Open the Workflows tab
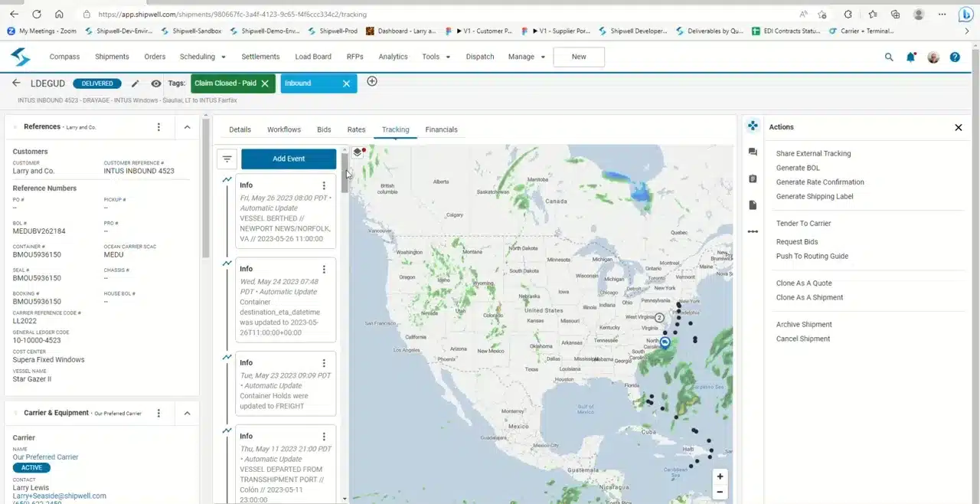980x504 pixels. 283,129
